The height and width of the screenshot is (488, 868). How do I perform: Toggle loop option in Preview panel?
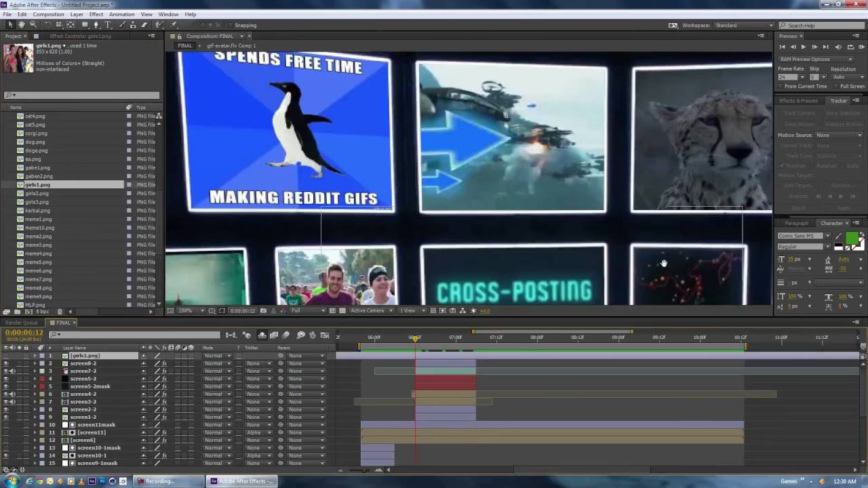point(850,47)
